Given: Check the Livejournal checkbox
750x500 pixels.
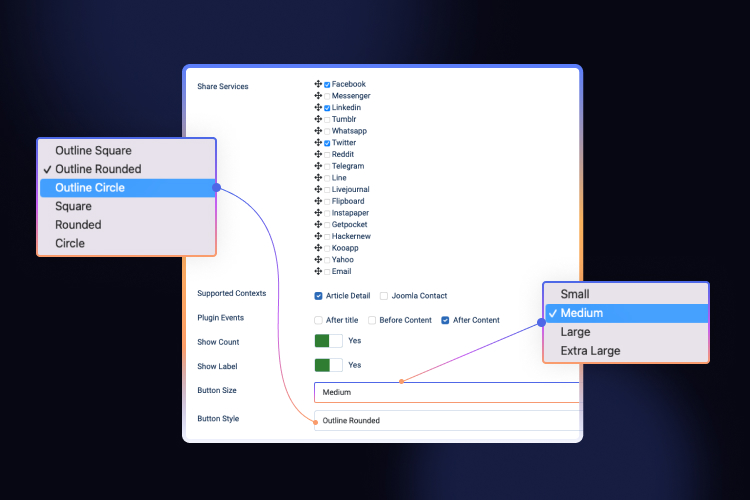Looking at the screenshot, I should (327, 190).
